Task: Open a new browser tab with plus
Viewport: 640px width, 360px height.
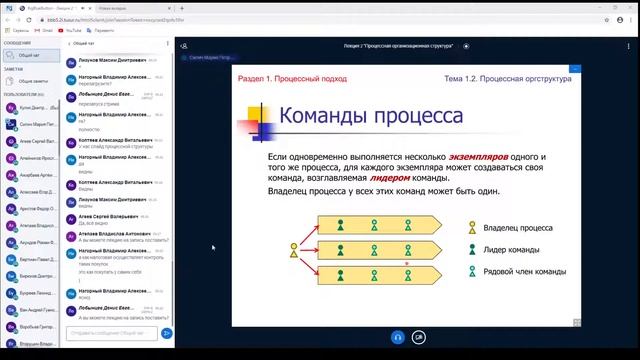Action: (182, 8)
